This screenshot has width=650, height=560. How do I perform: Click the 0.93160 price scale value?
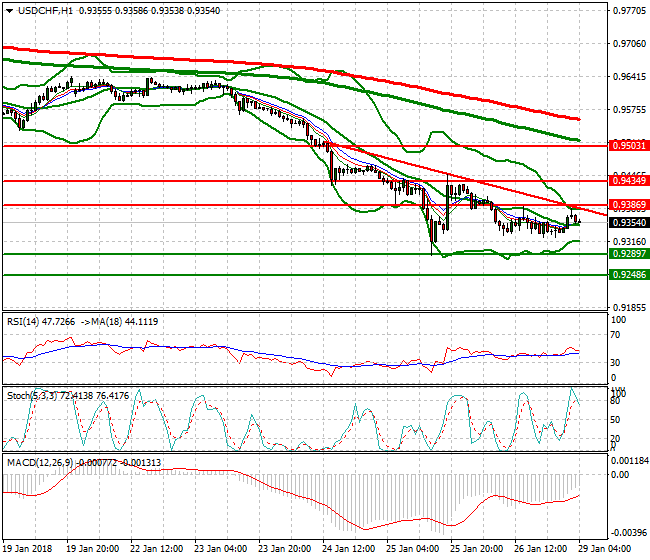pos(629,242)
